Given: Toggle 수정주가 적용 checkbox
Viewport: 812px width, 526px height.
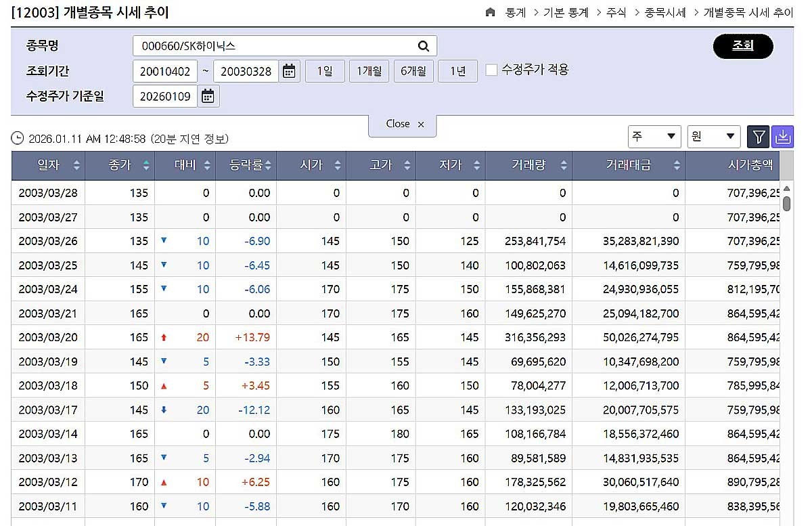Looking at the screenshot, I should point(492,70).
